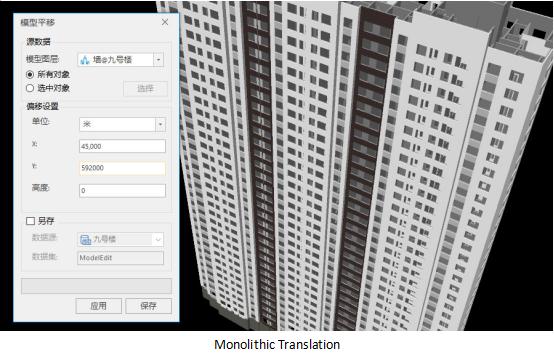Select the 选中对象 radio button
This screenshot has height=360, width=554.
pyautogui.click(x=30, y=88)
